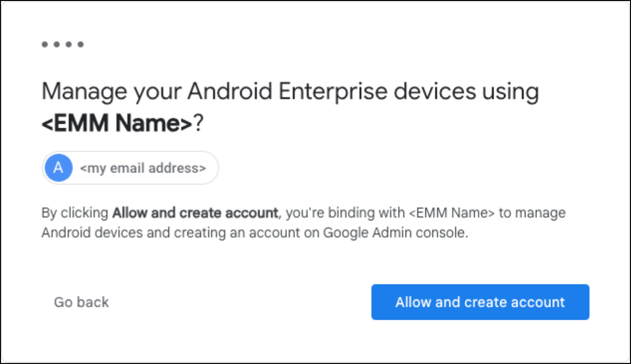Select the <my email address> account chip text
The width and height of the screenshot is (631, 364).
[143, 168]
